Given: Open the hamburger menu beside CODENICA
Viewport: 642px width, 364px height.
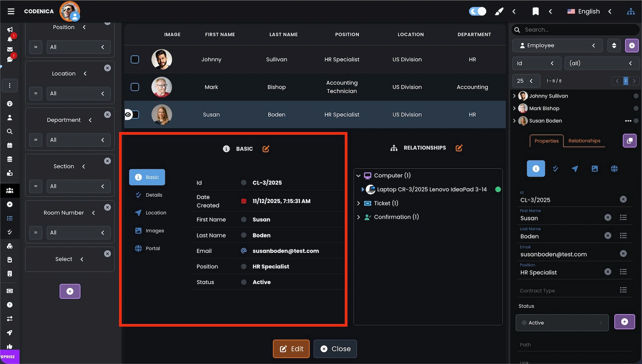Looking at the screenshot, I should 11,11.
